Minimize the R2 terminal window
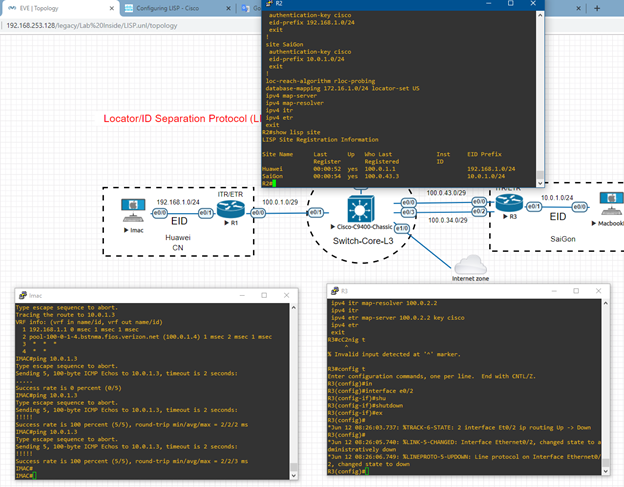 coord(489,3)
